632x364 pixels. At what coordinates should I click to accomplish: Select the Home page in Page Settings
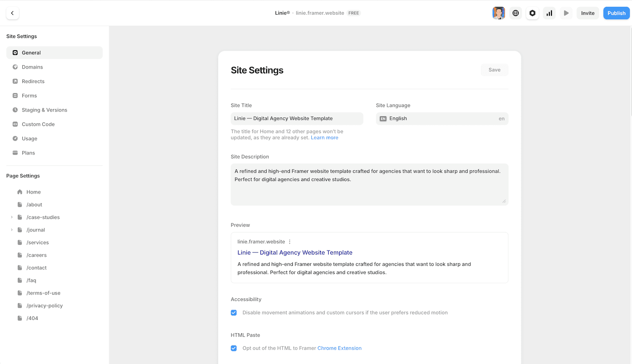(34, 192)
